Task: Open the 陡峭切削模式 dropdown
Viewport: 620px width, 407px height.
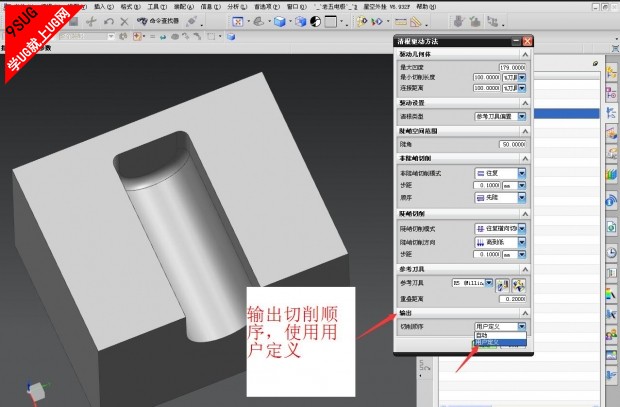Action: [x=500, y=229]
